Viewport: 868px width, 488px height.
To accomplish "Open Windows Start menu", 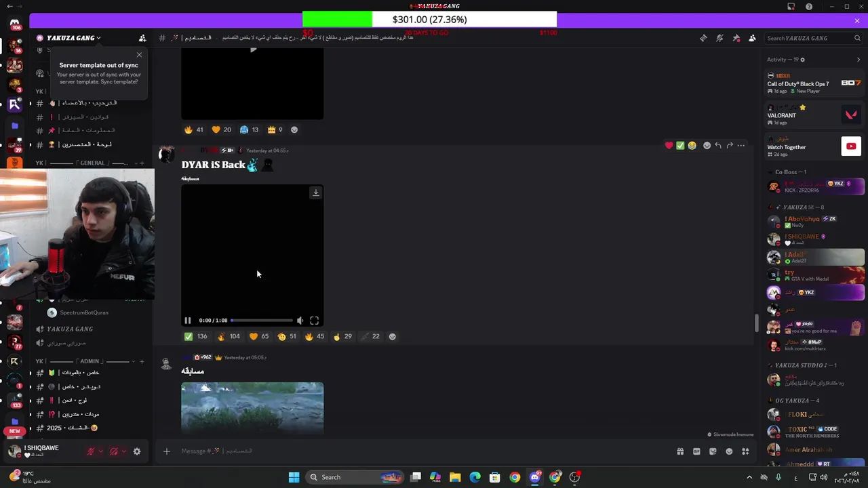I will tap(294, 477).
